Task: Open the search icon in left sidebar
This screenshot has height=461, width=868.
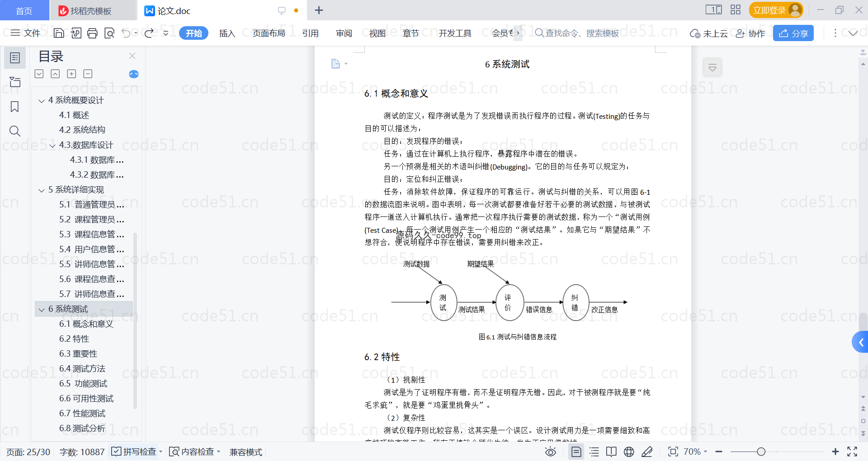Action: pyautogui.click(x=15, y=131)
